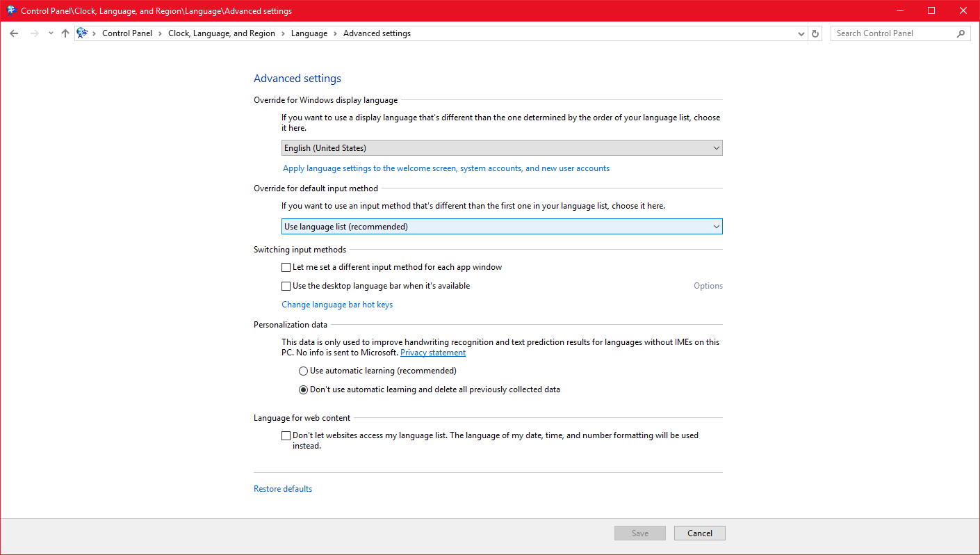Click the Options link for language bar
This screenshot has width=980, height=555.
708,286
